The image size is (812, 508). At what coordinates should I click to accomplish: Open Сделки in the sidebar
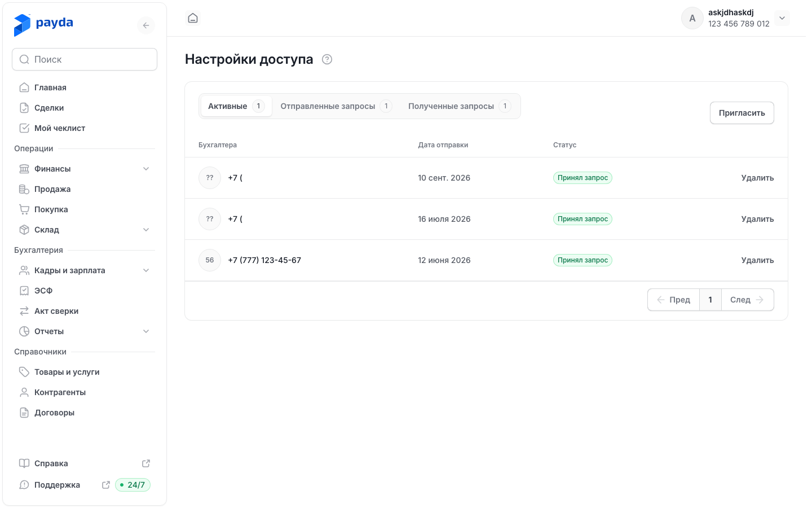coord(85,108)
